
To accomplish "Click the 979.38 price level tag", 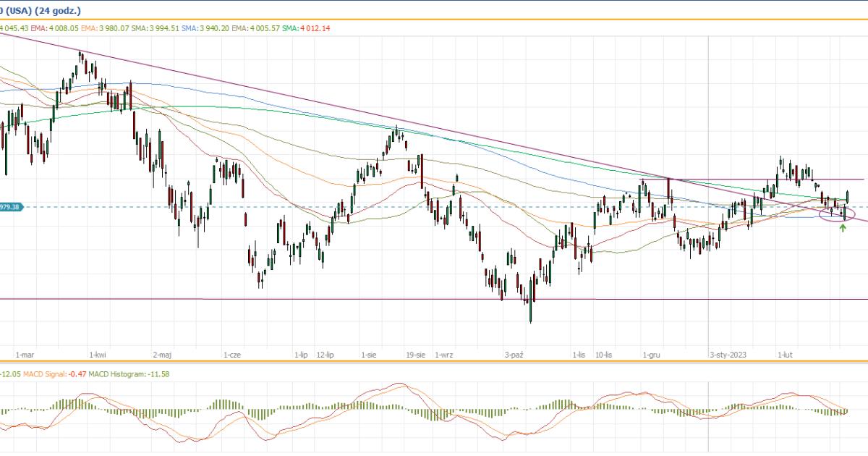I will coord(12,207).
